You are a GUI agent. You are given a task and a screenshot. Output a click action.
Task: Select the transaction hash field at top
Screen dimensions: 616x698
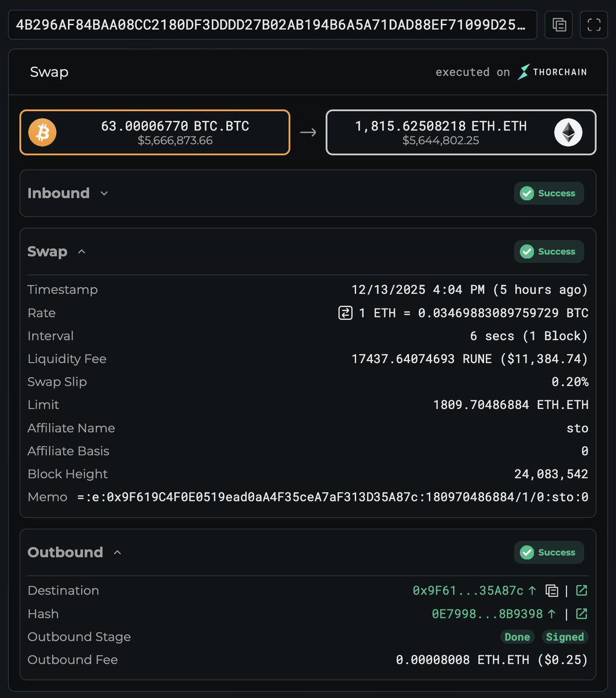(x=272, y=24)
